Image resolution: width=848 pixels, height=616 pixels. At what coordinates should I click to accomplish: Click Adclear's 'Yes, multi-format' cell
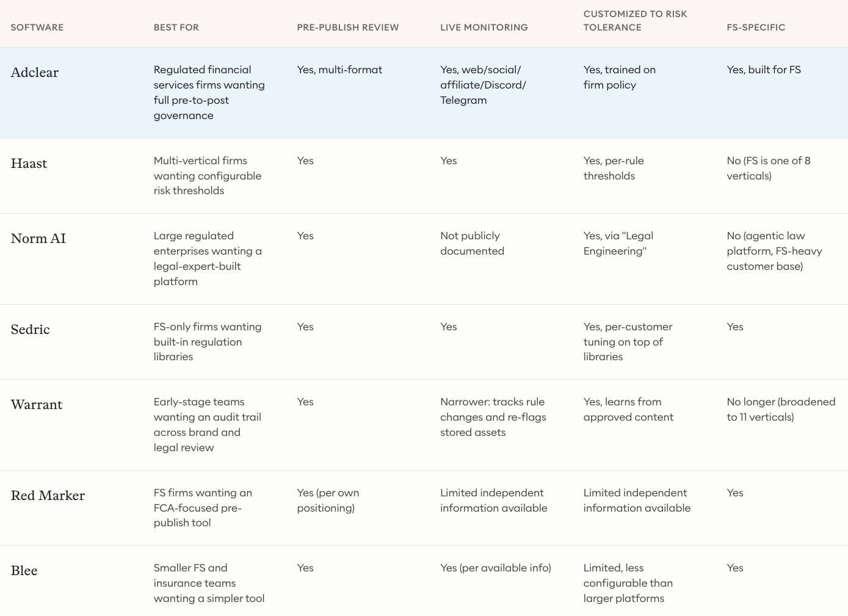pos(339,70)
